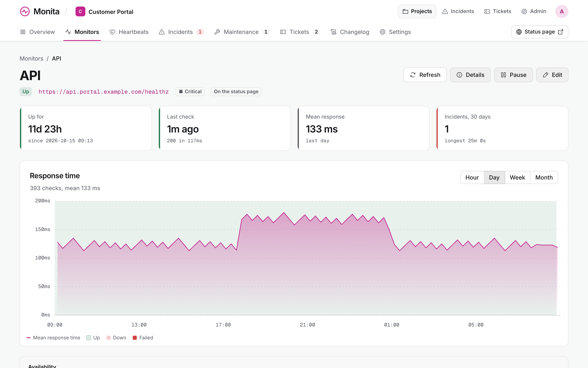Click the info circle icon on Details
The width and height of the screenshot is (588, 368).
tap(459, 75)
